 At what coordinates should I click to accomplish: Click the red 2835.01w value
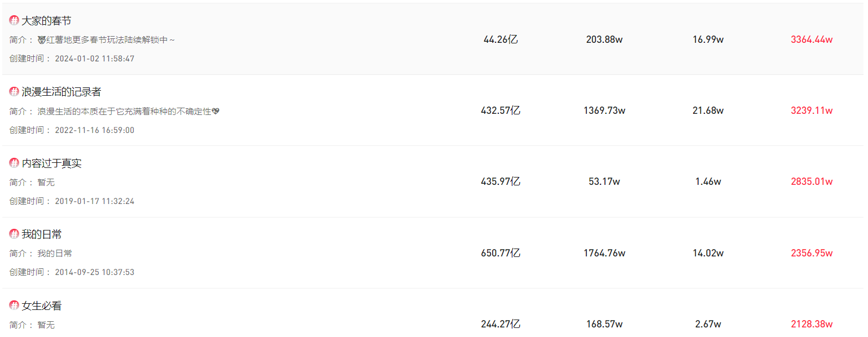click(x=812, y=181)
